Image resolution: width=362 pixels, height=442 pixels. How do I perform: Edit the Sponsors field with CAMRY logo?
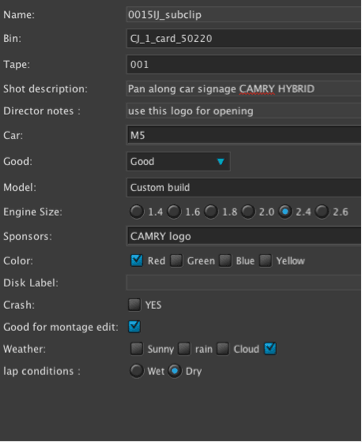244,236
